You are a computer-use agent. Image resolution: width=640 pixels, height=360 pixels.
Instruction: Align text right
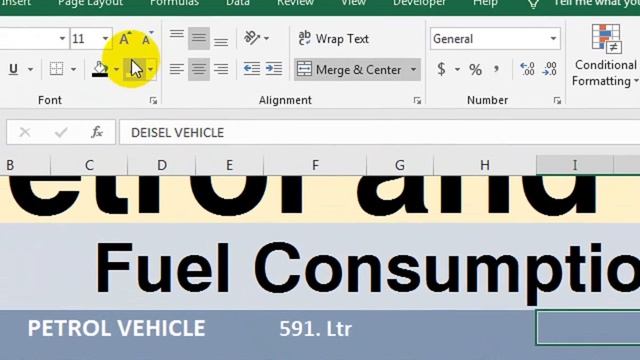click(x=221, y=69)
